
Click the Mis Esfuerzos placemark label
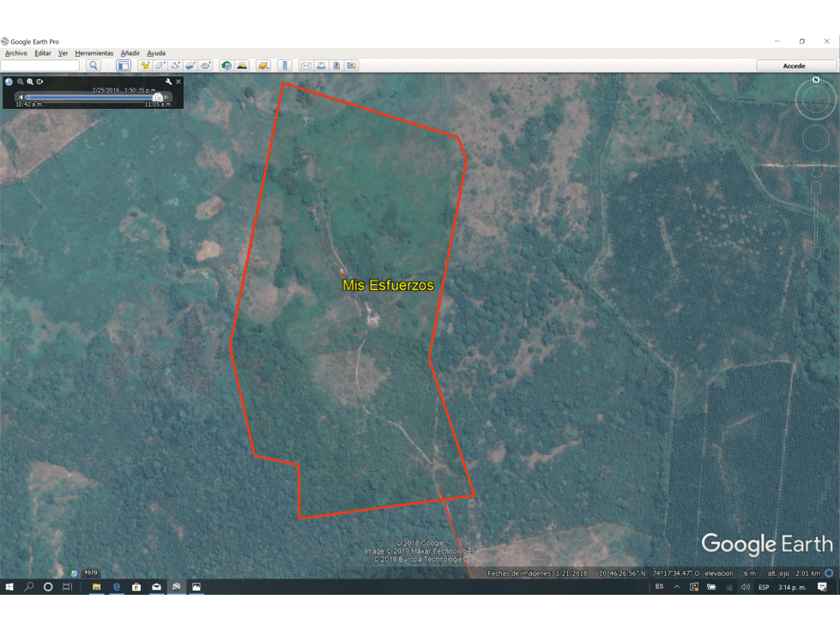coord(388,286)
